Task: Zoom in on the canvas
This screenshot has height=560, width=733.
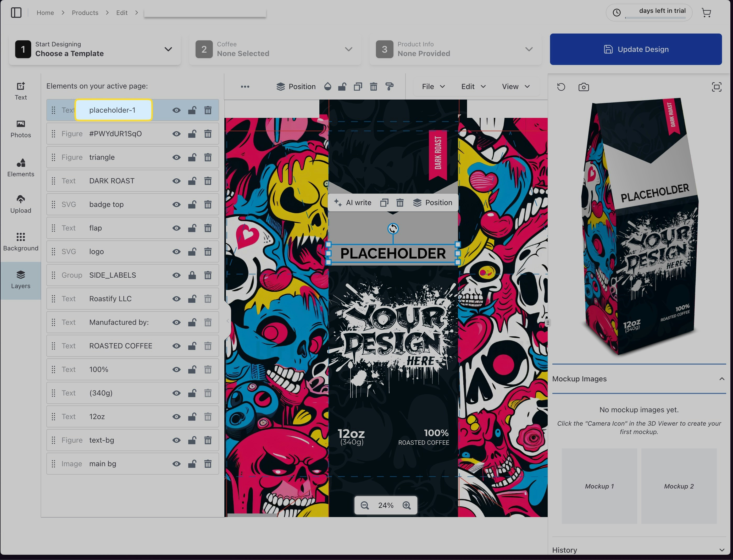Action: click(x=407, y=506)
